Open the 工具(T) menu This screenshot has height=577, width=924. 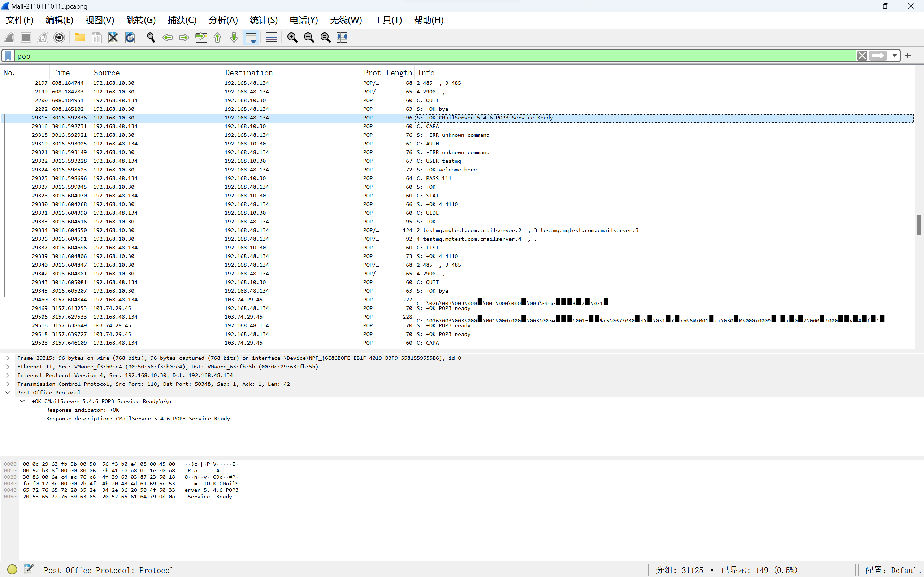pyautogui.click(x=388, y=20)
